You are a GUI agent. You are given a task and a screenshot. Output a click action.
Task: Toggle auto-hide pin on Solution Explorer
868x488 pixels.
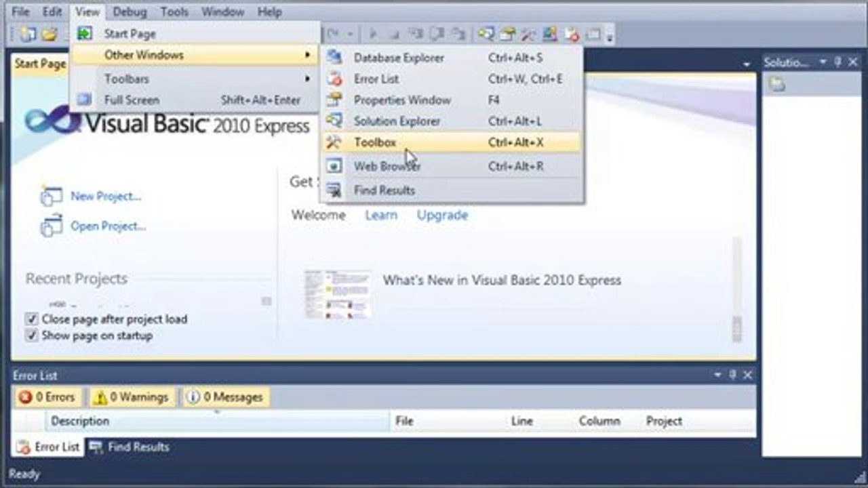[837, 62]
